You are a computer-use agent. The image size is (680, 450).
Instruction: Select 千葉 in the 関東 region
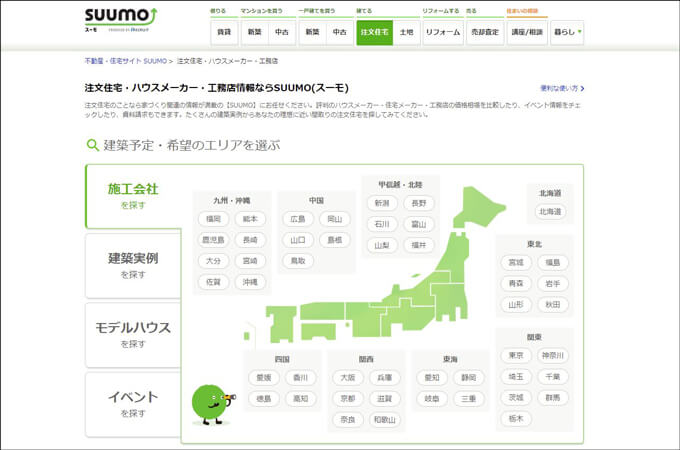pyautogui.click(x=552, y=377)
